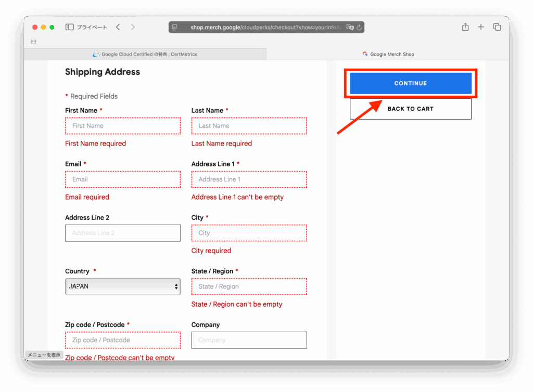Screen dimensions: 533x392
Task: Focus the Address Line 2 field
Action: [x=123, y=233]
